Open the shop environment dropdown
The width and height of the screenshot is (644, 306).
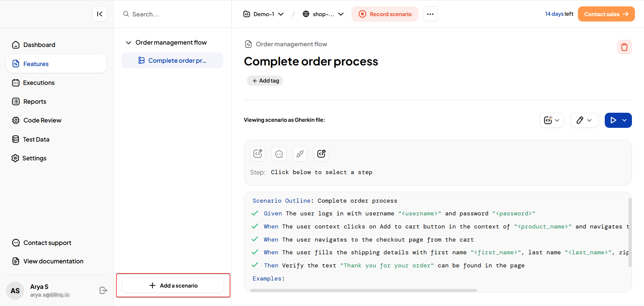point(323,14)
